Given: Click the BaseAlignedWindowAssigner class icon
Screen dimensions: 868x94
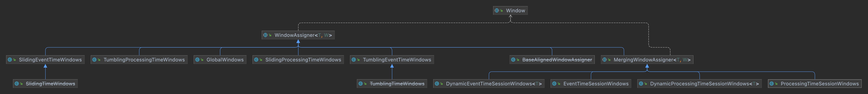Looking at the screenshot, I should [513, 59].
